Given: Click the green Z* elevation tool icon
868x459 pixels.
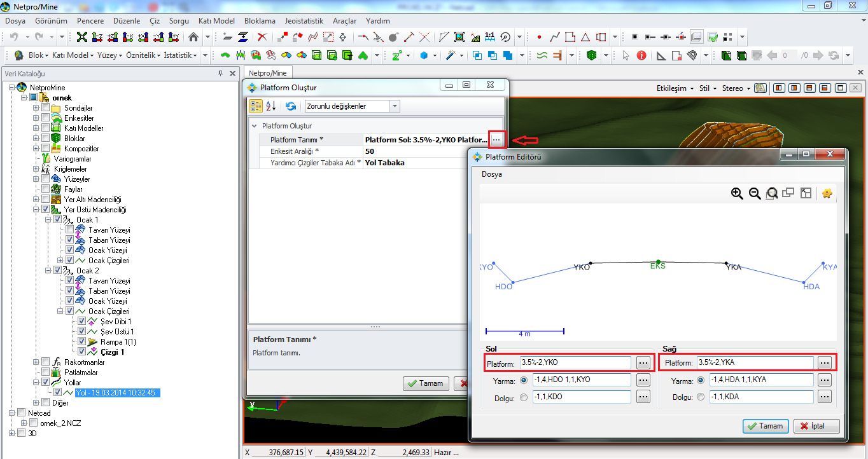Looking at the screenshot, I should [x=397, y=55].
